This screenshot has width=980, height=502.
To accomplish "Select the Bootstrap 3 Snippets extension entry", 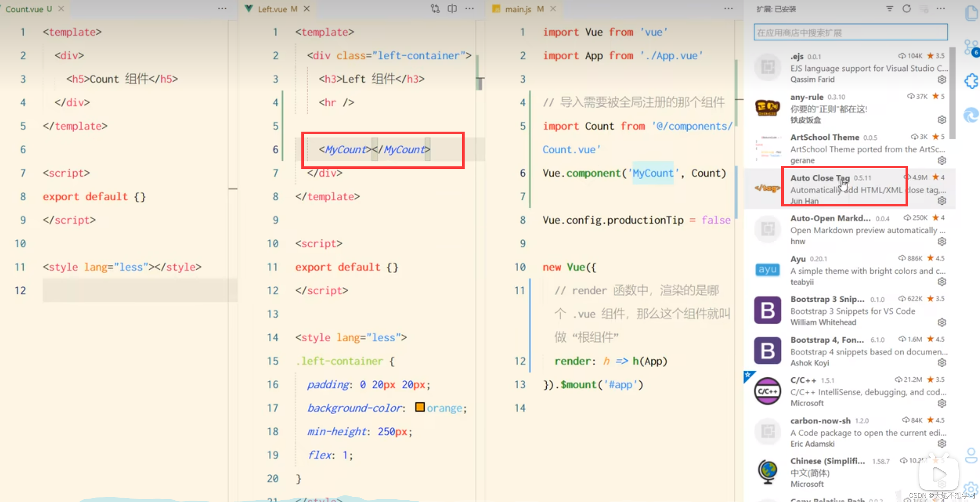I will (850, 310).
